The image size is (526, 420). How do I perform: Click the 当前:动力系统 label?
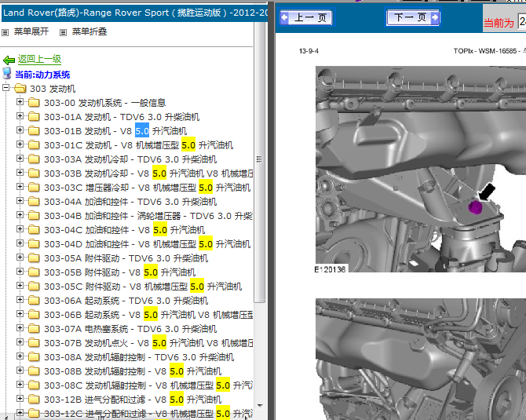coord(42,75)
